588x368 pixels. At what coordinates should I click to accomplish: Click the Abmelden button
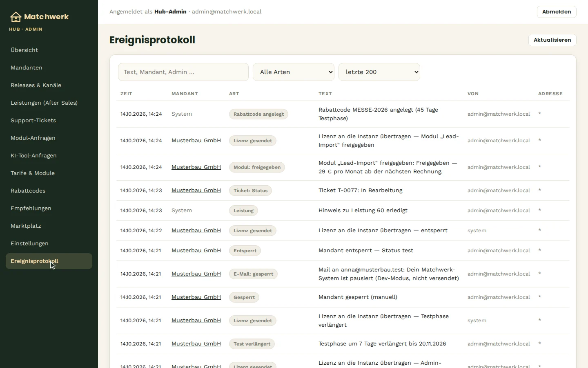tap(557, 12)
